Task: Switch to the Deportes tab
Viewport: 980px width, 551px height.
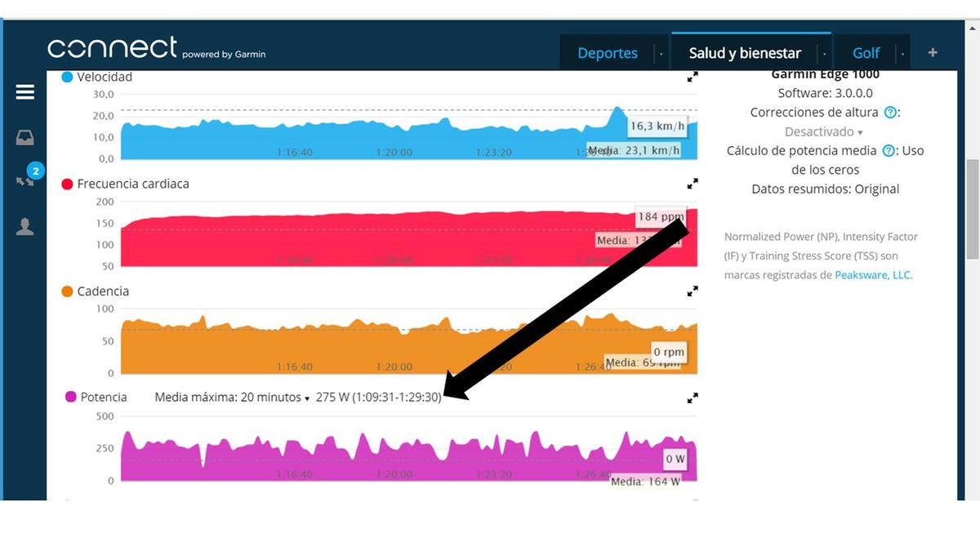Action: (608, 53)
